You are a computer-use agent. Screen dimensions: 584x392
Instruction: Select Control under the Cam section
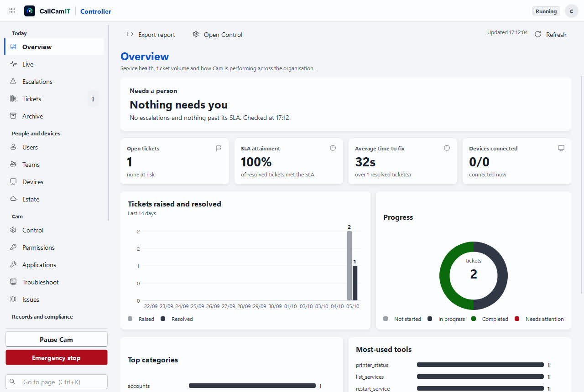[54, 230]
